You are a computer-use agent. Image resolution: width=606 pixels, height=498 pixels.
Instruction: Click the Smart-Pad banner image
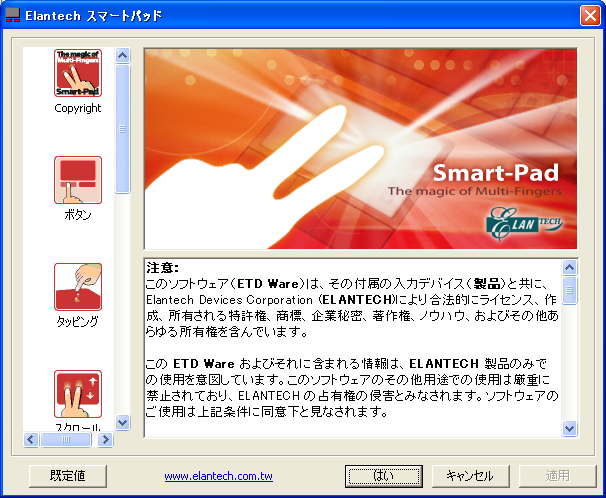click(x=361, y=149)
